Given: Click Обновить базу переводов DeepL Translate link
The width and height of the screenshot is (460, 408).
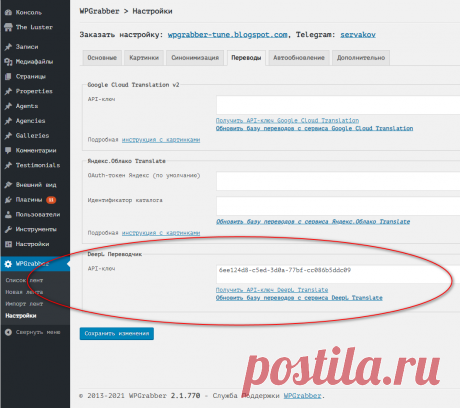Looking at the screenshot, I should pyautogui.click(x=299, y=298).
